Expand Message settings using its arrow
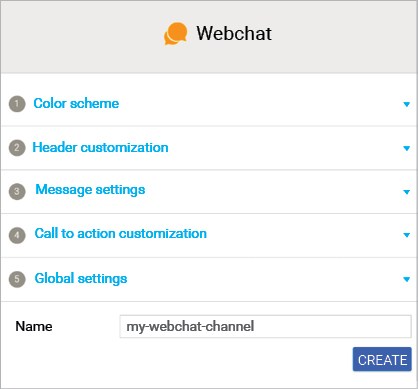This screenshot has height=389, width=418. [406, 192]
